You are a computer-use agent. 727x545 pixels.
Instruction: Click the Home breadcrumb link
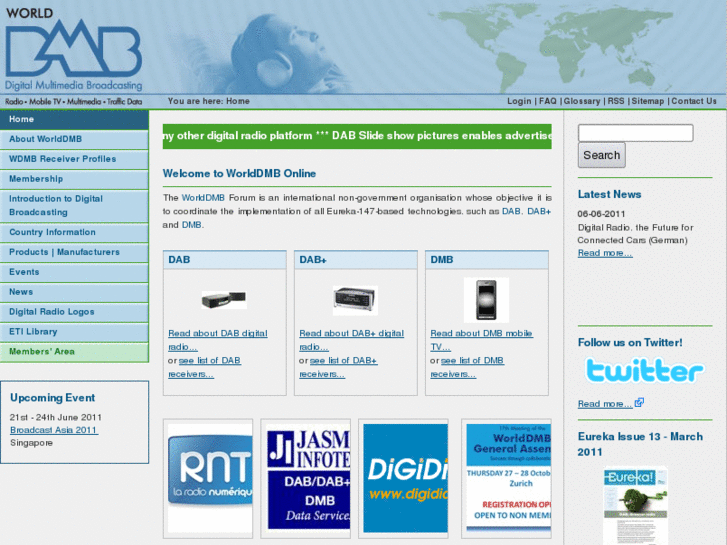click(238, 101)
